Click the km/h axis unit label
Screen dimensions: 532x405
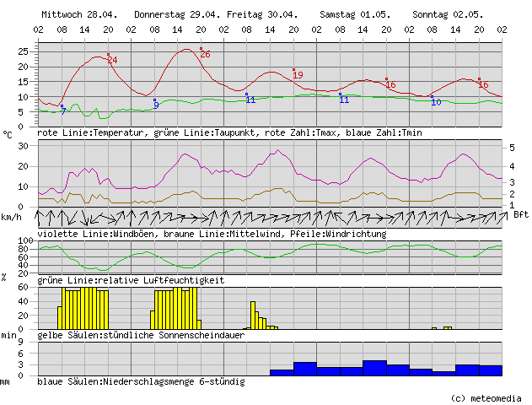(12, 218)
